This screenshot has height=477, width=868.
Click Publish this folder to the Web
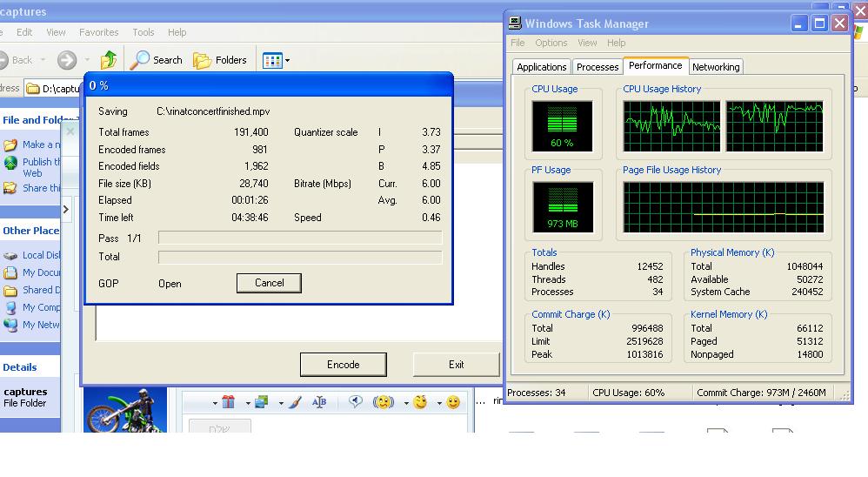pyautogui.click(x=41, y=167)
